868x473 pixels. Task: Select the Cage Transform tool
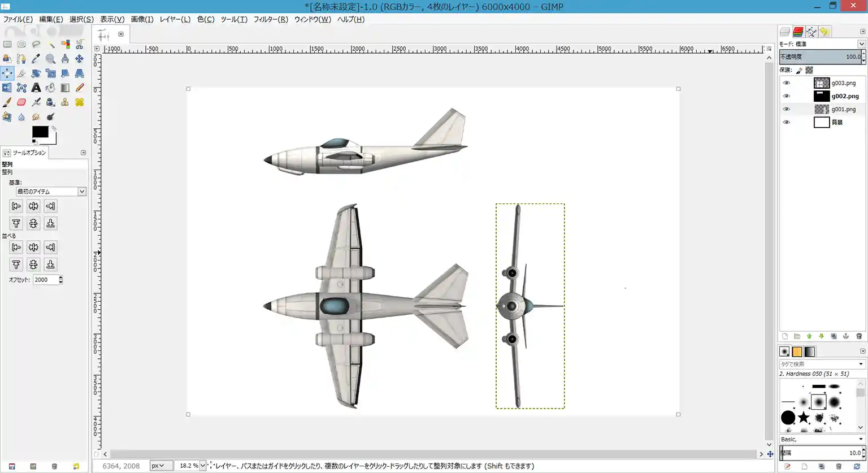21,88
